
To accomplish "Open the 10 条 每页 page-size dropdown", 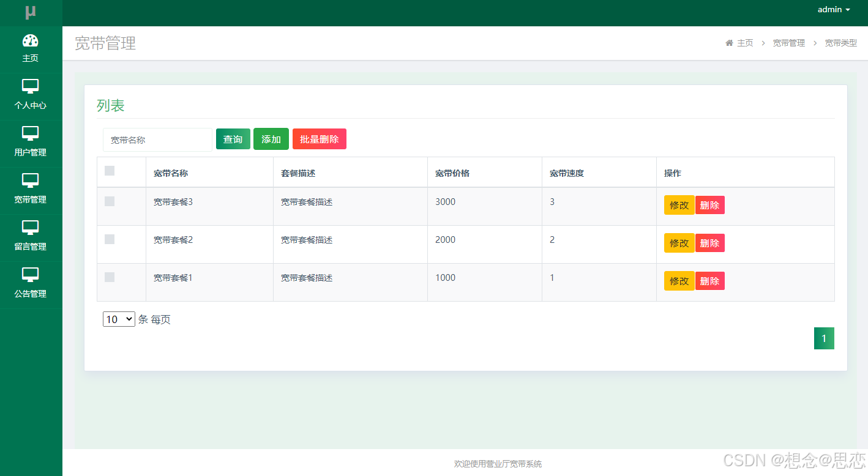I will pos(119,319).
